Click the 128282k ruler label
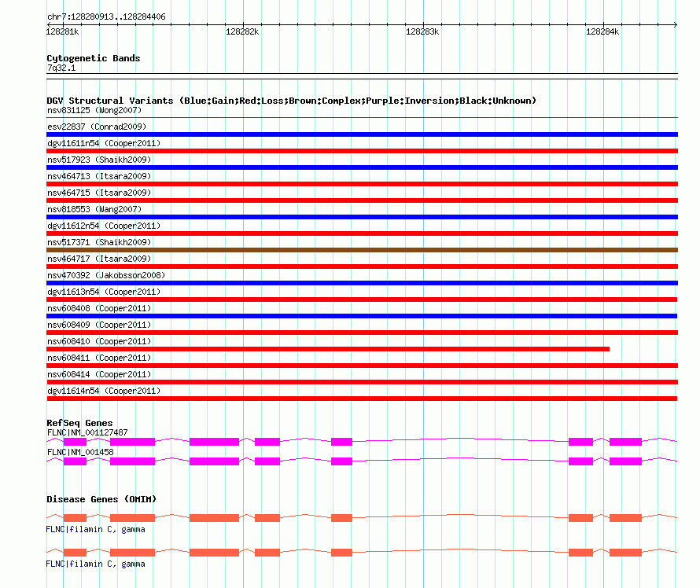The image size is (700, 588). click(242, 31)
